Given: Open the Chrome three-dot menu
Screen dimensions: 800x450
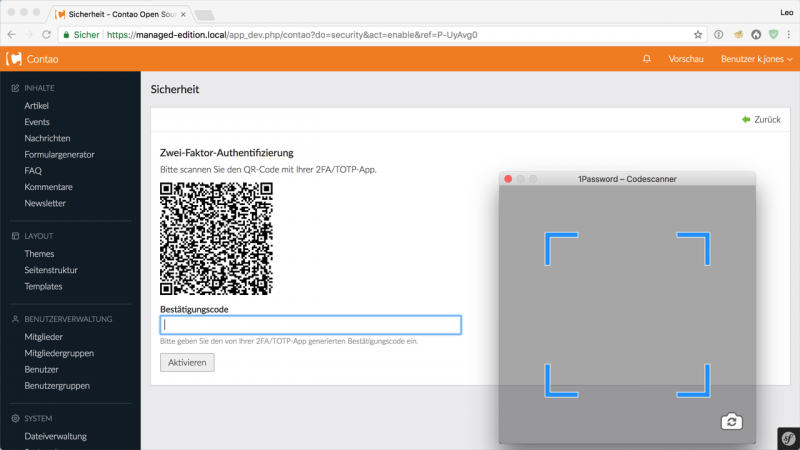Looking at the screenshot, I should click(x=786, y=34).
